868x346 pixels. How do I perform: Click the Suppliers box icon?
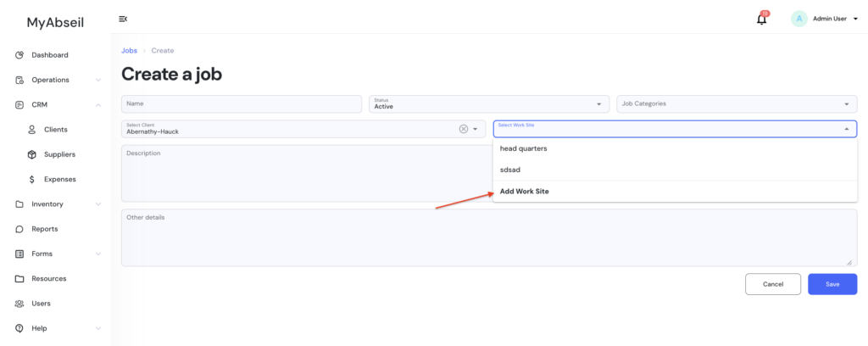click(x=31, y=154)
